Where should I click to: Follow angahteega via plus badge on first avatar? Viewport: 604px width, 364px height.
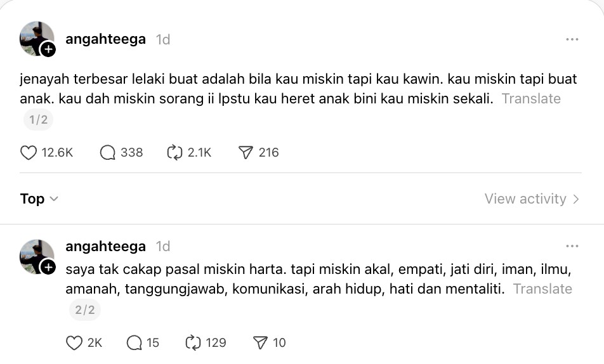click(48, 49)
